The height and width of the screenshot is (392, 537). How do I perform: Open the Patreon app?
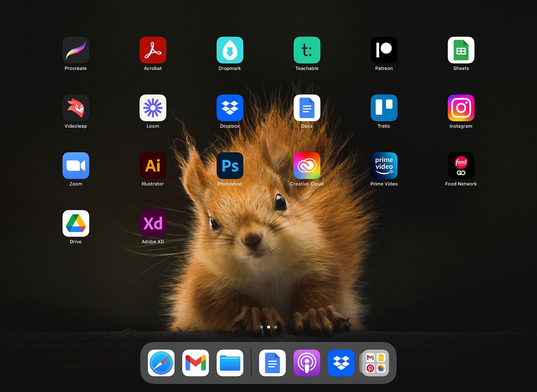coord(384,50)
